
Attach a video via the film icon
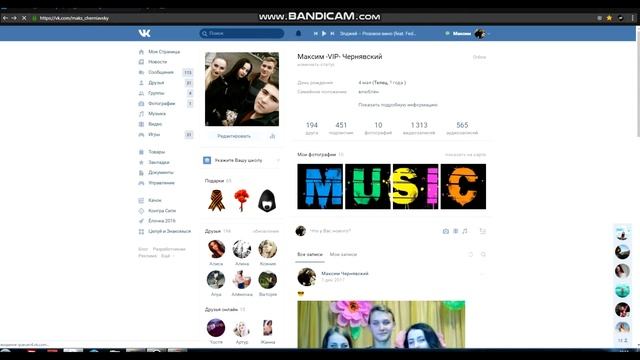coord(456,231)
